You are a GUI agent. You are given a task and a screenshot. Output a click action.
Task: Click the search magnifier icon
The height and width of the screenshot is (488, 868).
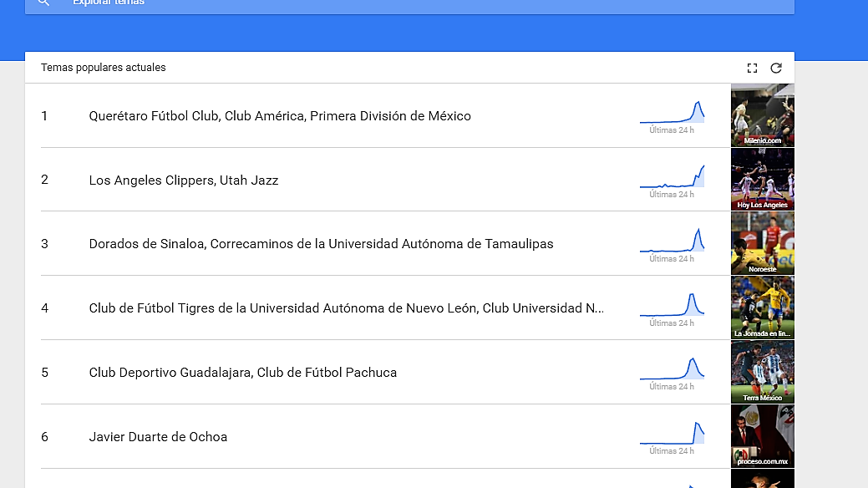tap(43, 3)
